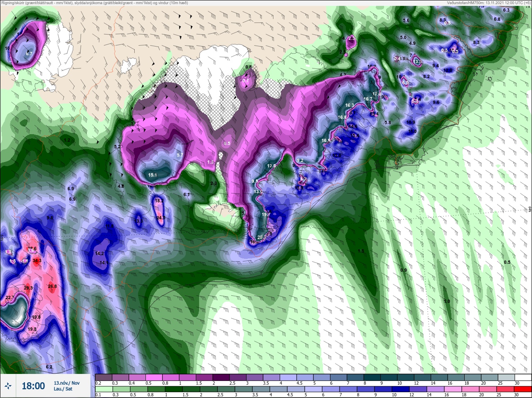Click the 19.3 precipitation value
The width and height of the screenshot is (532, 398).
point(32,329)
